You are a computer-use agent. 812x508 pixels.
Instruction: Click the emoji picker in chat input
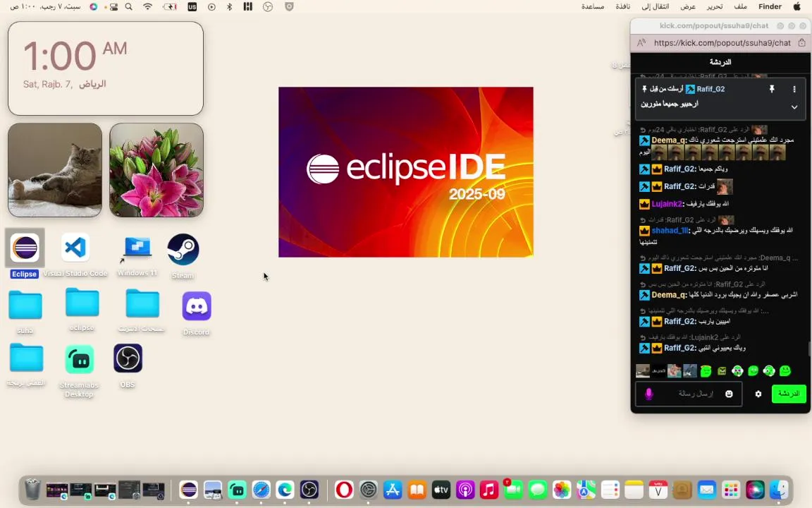[x=729, y=394]
